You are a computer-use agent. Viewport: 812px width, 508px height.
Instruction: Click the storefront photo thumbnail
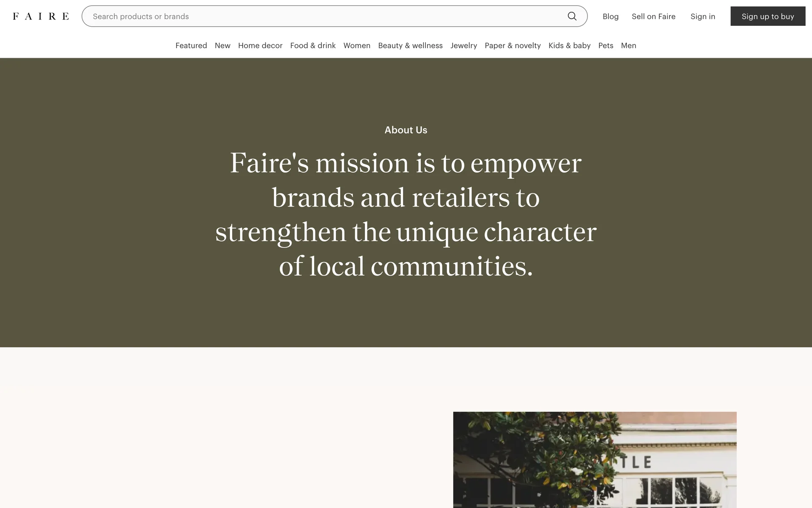595,460
